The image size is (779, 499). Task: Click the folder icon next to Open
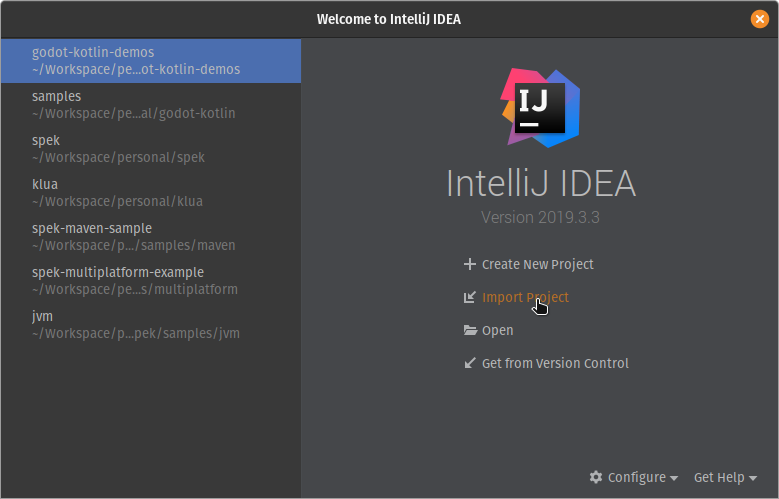[470, 331]
